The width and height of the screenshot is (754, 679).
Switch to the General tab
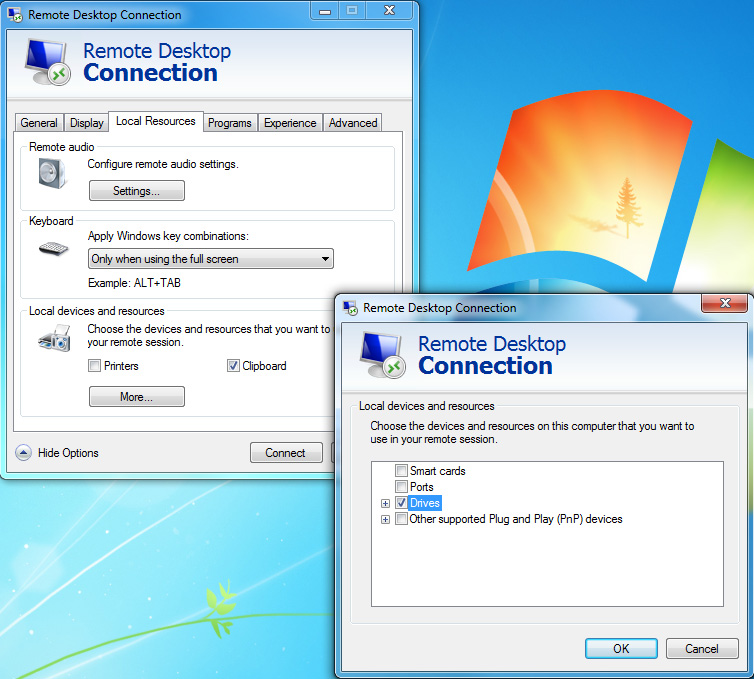(39, 123)
